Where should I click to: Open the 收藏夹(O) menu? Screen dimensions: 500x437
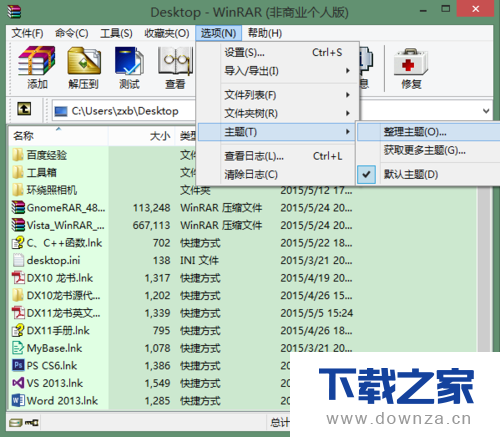click(x=167, y=33)
